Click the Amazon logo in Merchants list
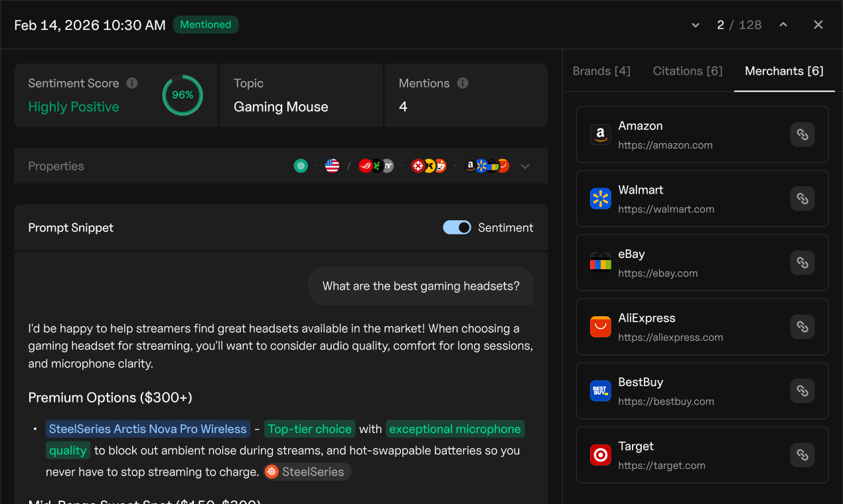This screenshot has height=504, width=843. click(x=601, y=135)
